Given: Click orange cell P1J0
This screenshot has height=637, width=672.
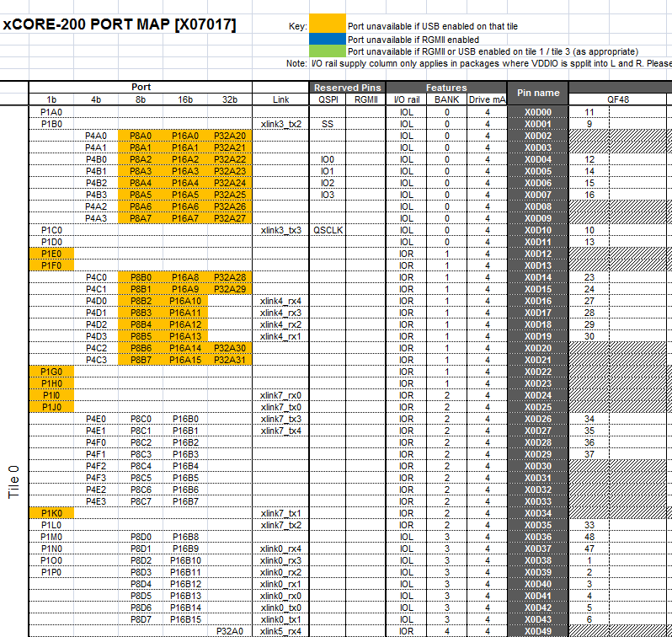Looking at the screenshot, I should [x=51, y=407].
